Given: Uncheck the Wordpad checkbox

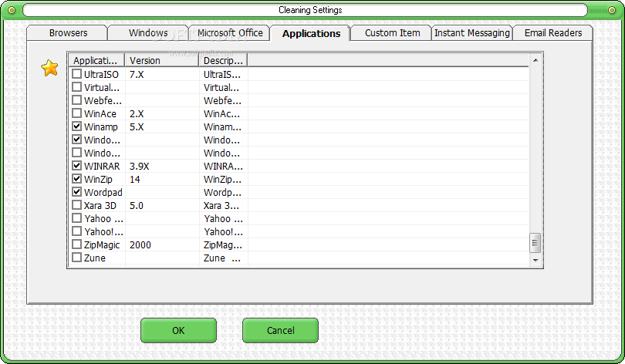Looking at the screenshot, I should 76,192.
